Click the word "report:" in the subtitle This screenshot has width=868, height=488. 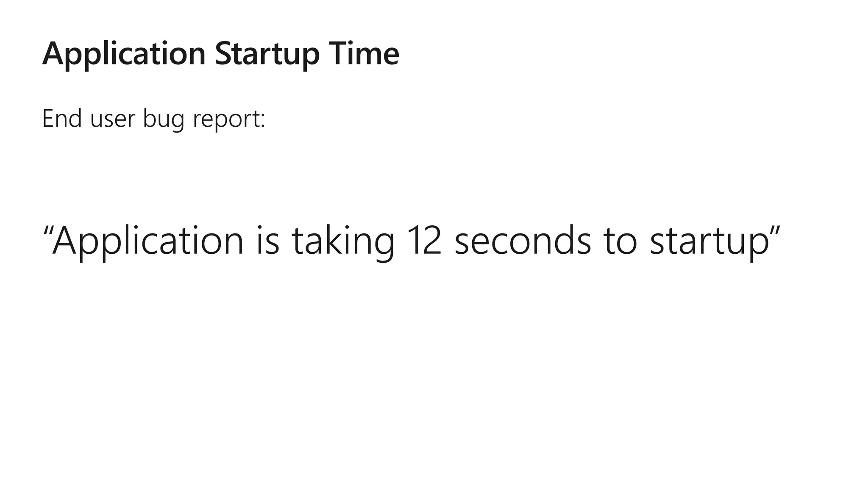[x=229, y=120]
